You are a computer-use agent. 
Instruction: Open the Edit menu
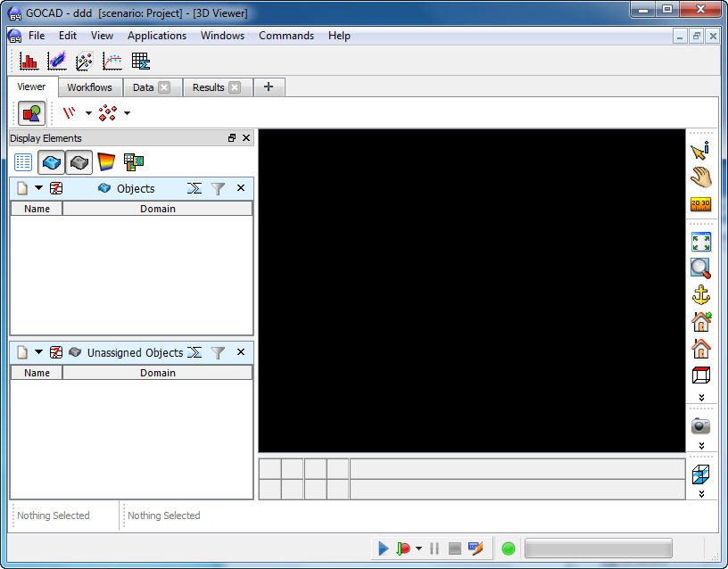coord(67,36)
